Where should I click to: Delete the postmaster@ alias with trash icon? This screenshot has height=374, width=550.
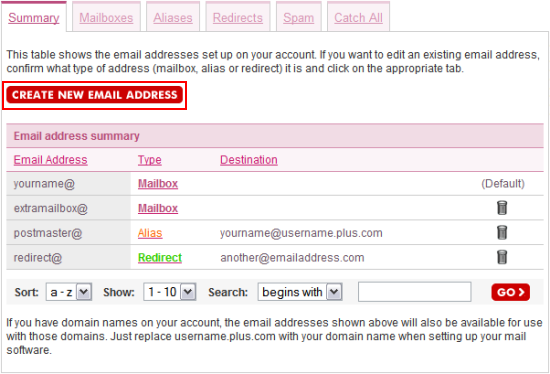[x=502, y=232]
